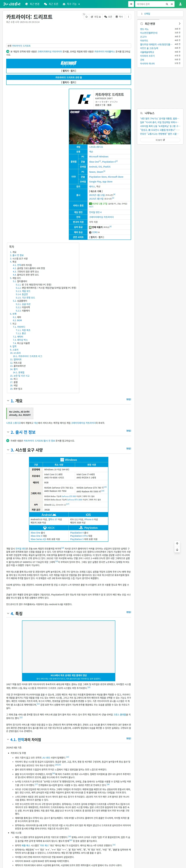
Task: Click [편집] beside the 1. 개요 heading
Action: click(129, 399)
